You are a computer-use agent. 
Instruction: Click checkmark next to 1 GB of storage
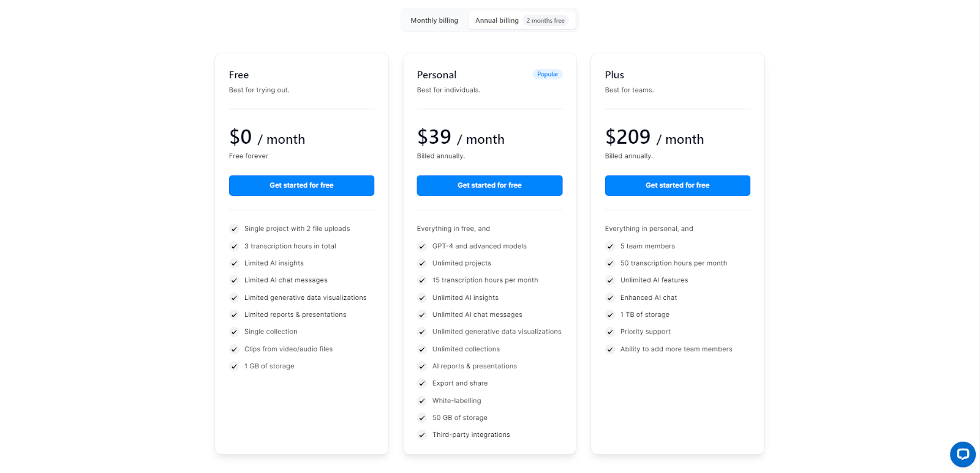[x=234, y=367]
